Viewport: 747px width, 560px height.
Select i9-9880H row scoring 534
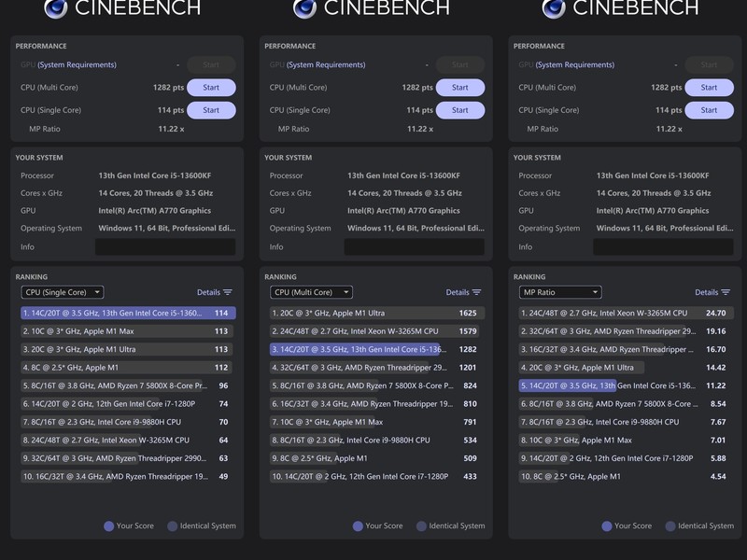tap(377, 440)
